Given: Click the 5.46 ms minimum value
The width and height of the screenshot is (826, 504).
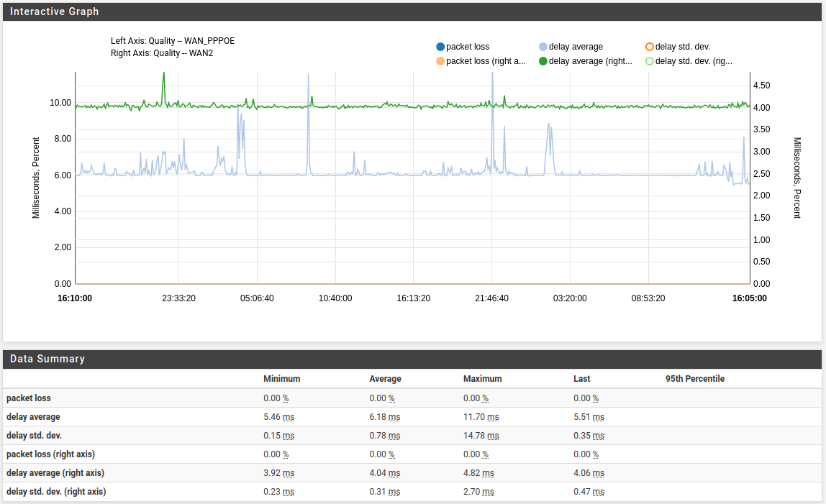Looking at the screenshot, I should coord(278,417).
